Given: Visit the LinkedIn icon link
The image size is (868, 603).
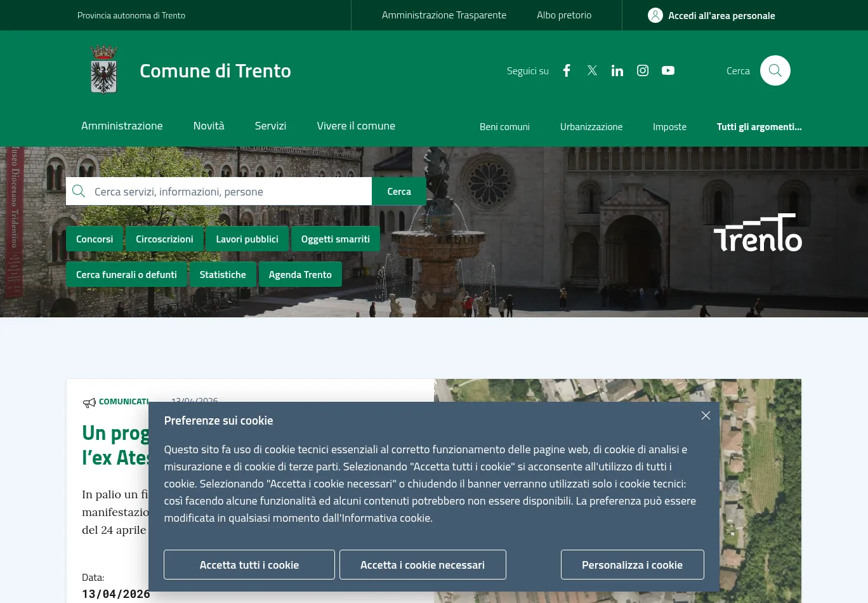Looking at the screenshot, I should 617,70.
